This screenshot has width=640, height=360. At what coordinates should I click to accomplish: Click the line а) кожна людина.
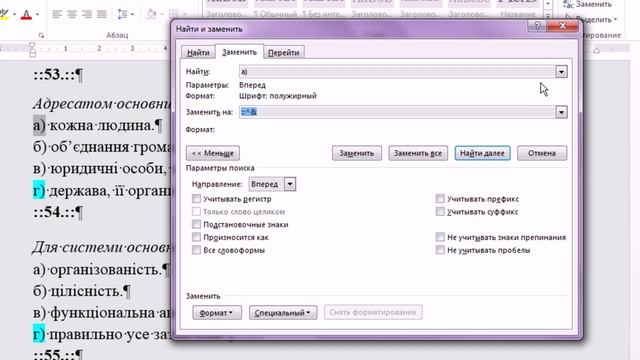(x=98, y=125)
